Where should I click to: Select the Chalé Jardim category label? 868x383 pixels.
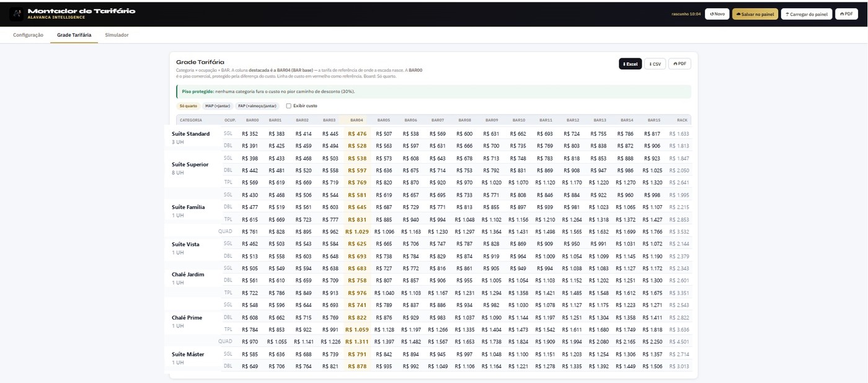pyautogui.click(x=188, y=274)
